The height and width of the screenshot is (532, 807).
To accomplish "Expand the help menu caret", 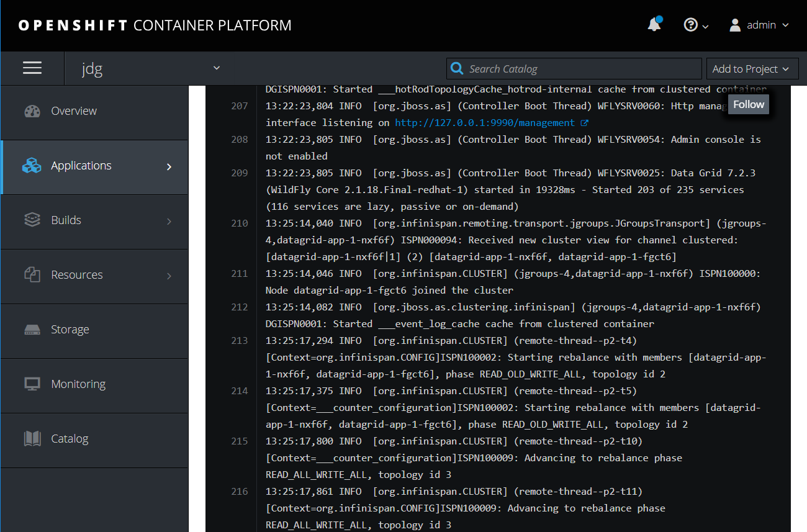I will point(705,26).
